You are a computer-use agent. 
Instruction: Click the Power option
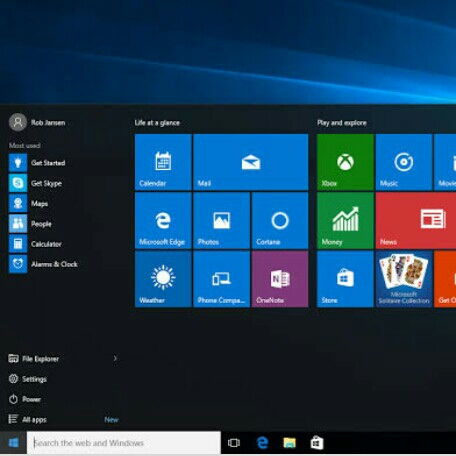tap(24, 399)
